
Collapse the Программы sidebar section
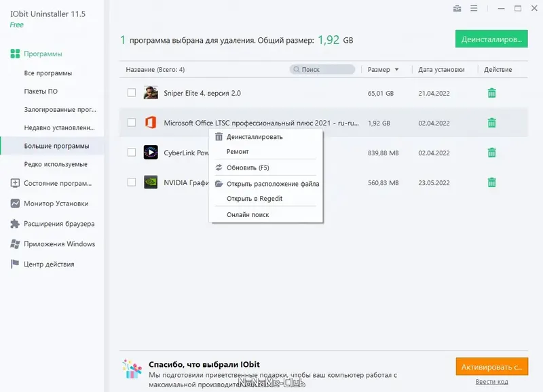pos(42,54)
